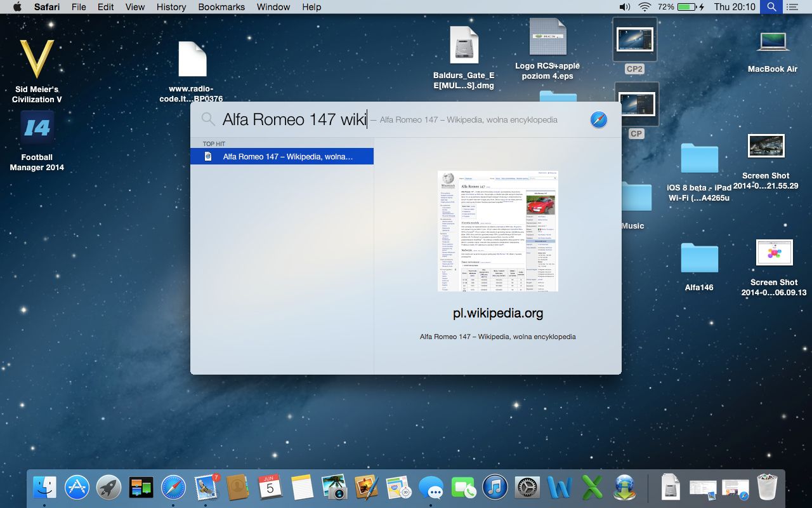This screenshot has height=508, width=812.
Task: Click the battery 72% indicator
Action: tap(681, 7)
